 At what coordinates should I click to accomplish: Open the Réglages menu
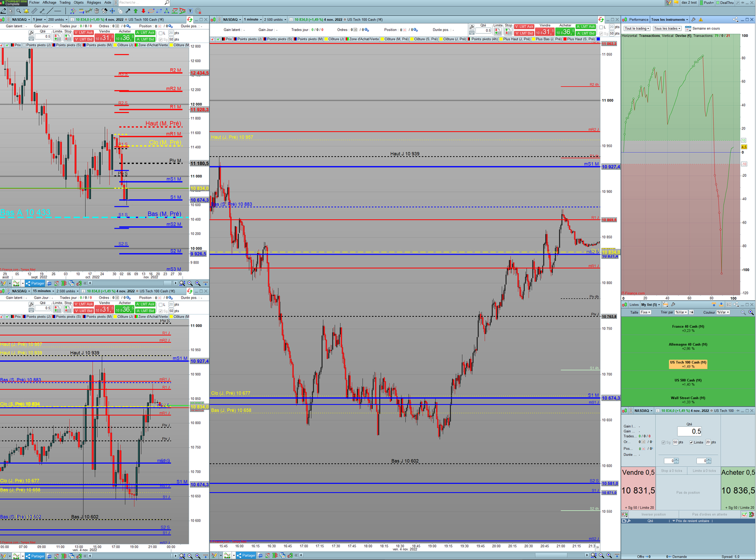click(94, 3)
